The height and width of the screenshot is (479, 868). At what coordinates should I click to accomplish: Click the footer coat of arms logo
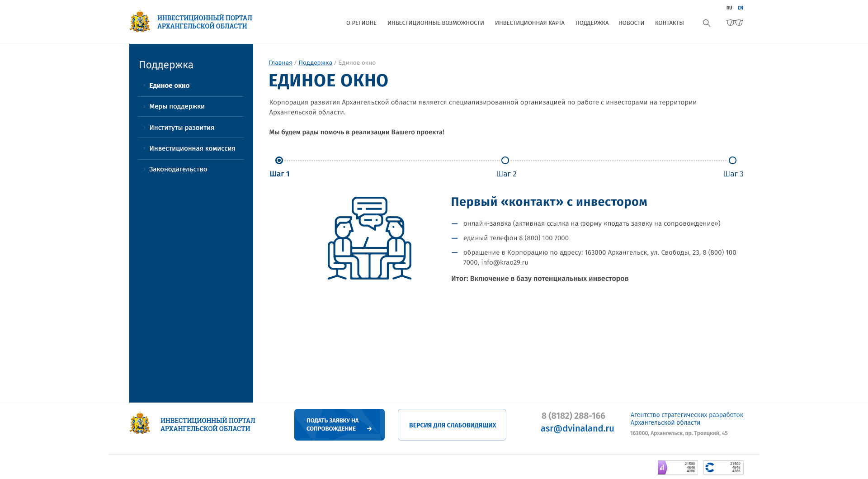140,423
